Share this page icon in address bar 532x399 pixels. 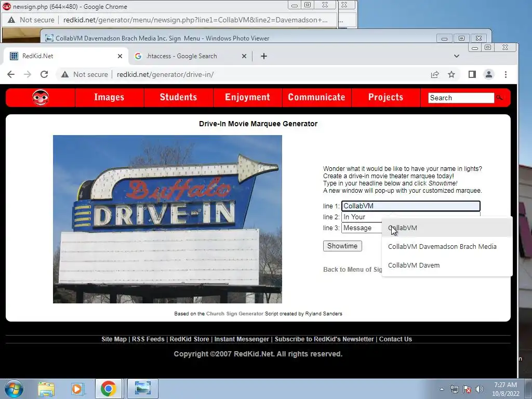click(435, 74)
